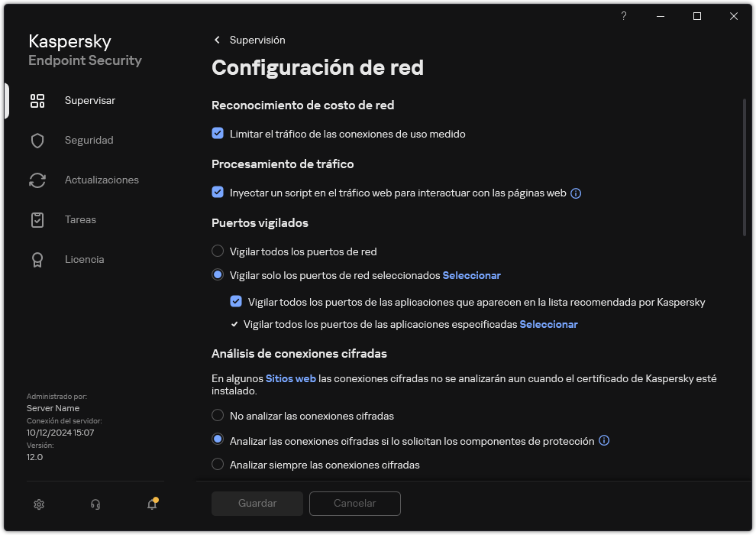Screen dimensions: 756x535
Task: Open Actualizaciones via the refresh icon
Action: click(x=37, y=180)
